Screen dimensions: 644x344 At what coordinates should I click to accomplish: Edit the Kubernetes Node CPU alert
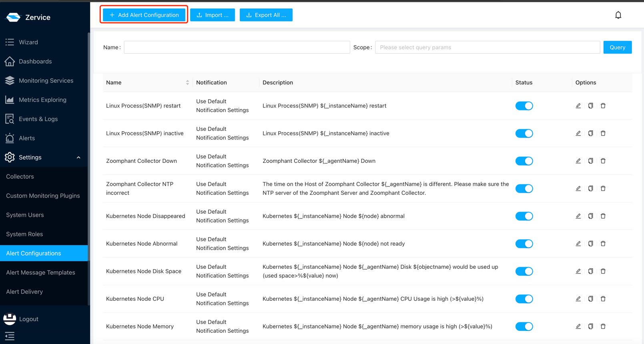coord(578,299)
